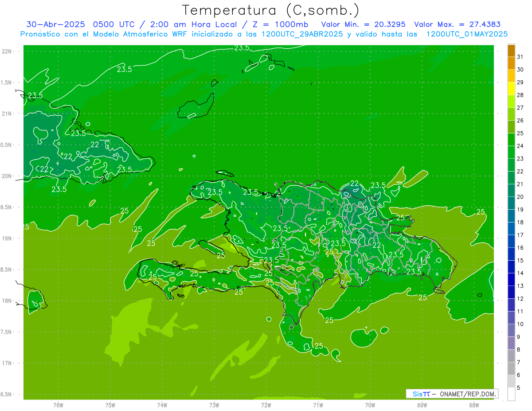Click the colorbar label "5"
Screen dimensions: 532x411
pos(519,388)
